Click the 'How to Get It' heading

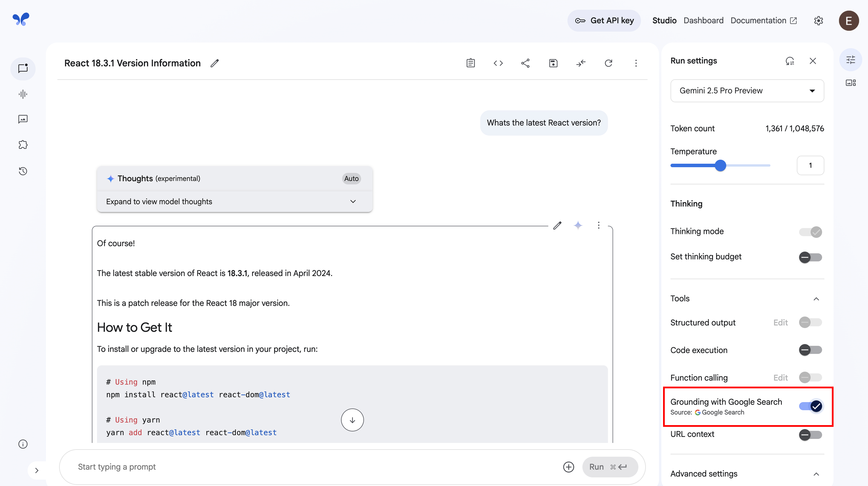coord(135,328)
